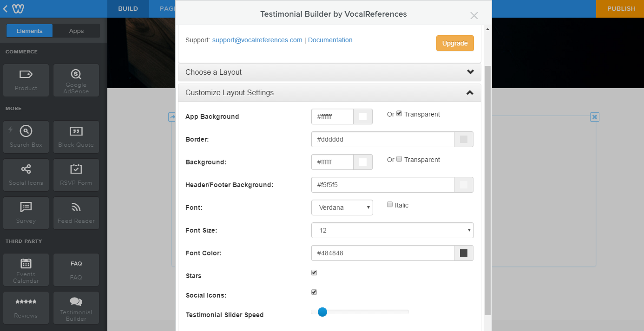644x331 pixels.
Task: Select the Product commerce element
Action: (26, 80)
